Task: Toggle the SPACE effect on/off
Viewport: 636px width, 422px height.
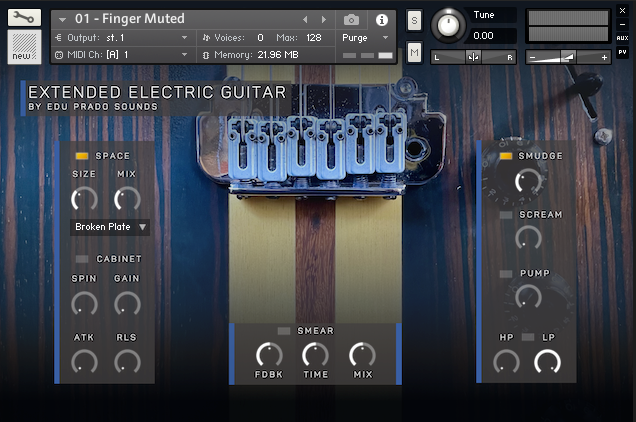Action: [82, 156]
